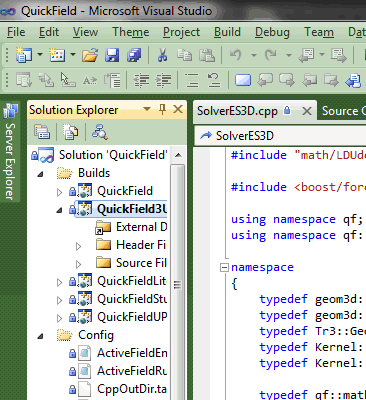Click the Paste clipboard icon
Screen dimensions: 366x400
207,55
